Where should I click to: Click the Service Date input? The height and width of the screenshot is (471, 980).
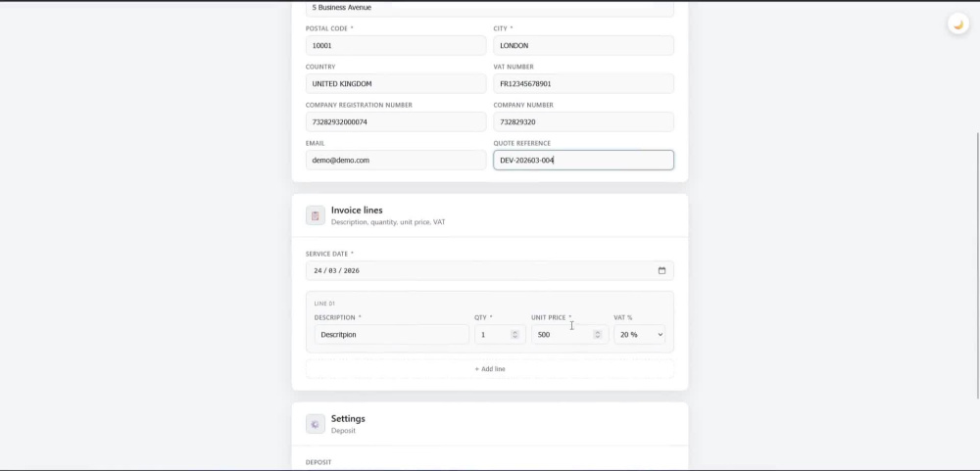point(489,270)
